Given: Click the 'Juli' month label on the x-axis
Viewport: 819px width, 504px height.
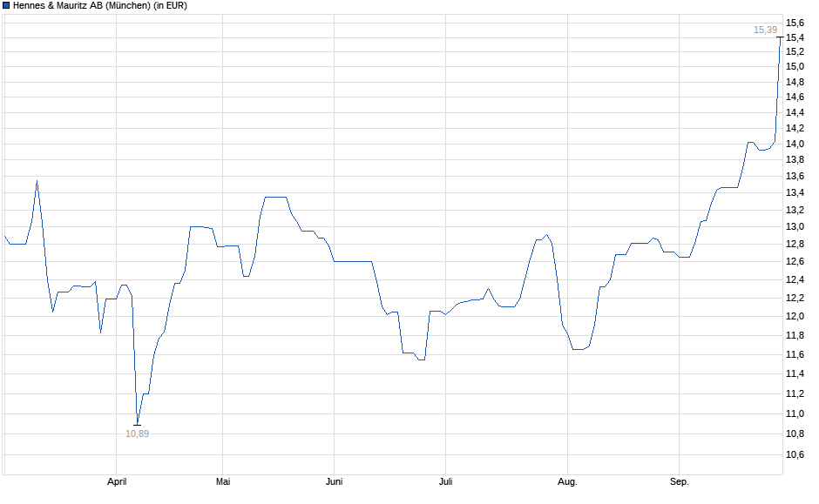Looking at the screenshot, I should pyautogui.click(x=445, y=481).
